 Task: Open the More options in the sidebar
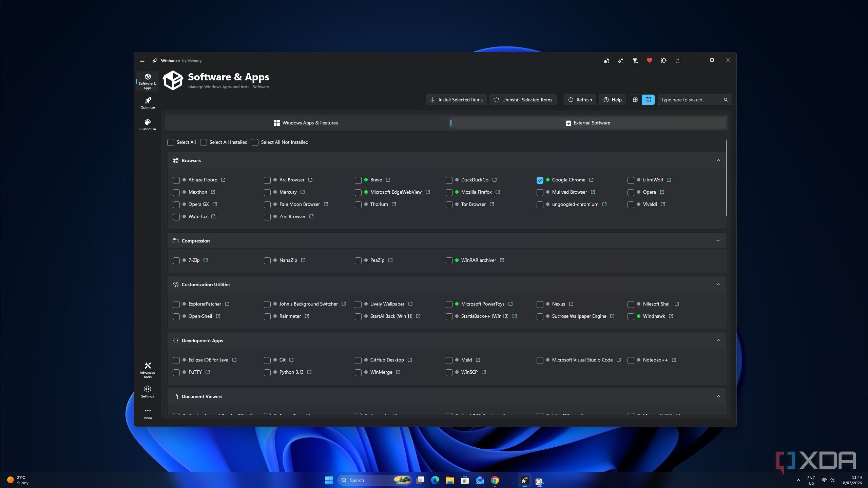click(148, 414)
